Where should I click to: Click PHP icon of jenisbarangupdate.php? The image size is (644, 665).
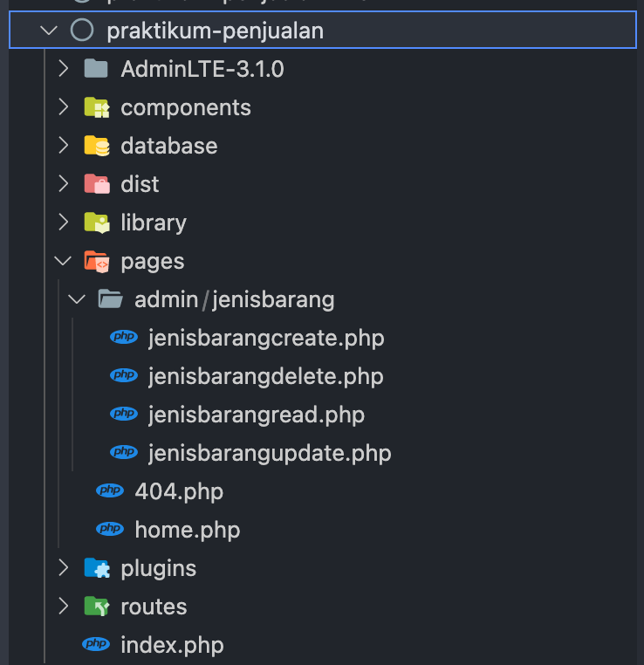pyautogui.click(x=124, y=452)
